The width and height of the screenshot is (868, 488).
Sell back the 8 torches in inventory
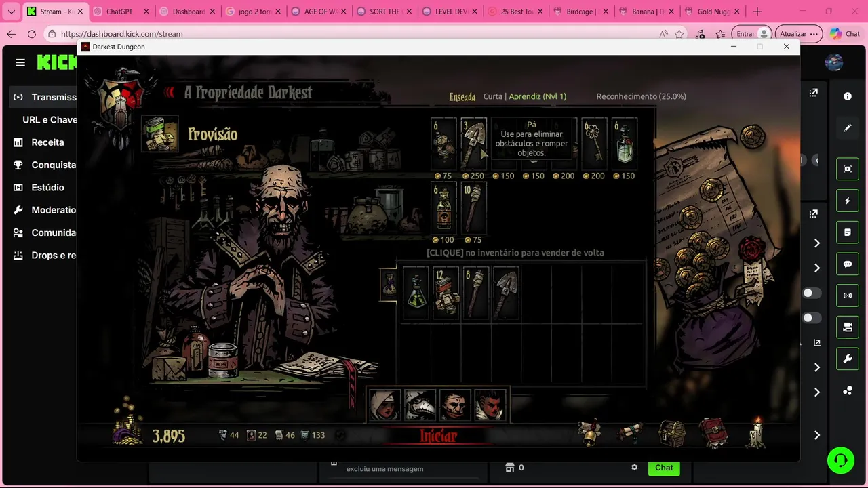(x=475, y=293)
